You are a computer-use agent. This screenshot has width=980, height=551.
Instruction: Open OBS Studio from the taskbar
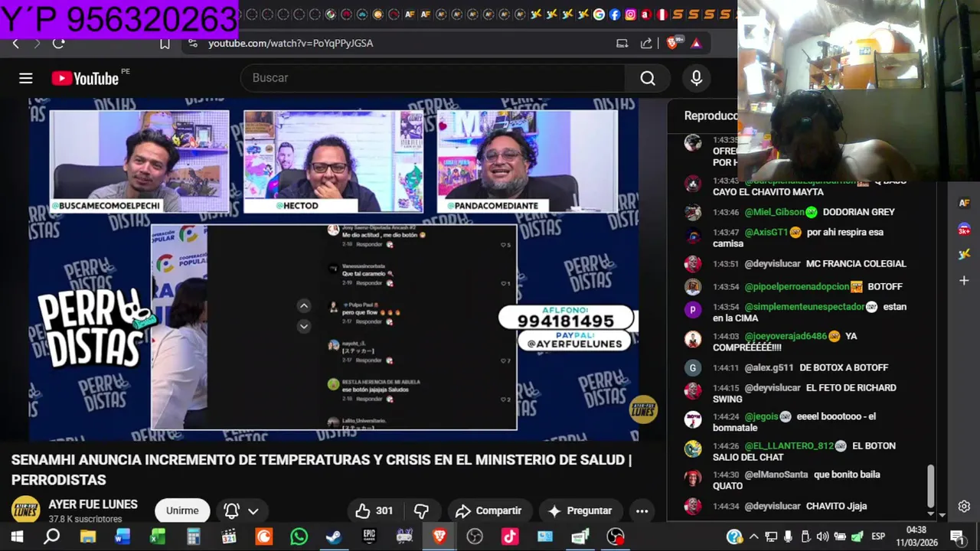coord(475,536)
